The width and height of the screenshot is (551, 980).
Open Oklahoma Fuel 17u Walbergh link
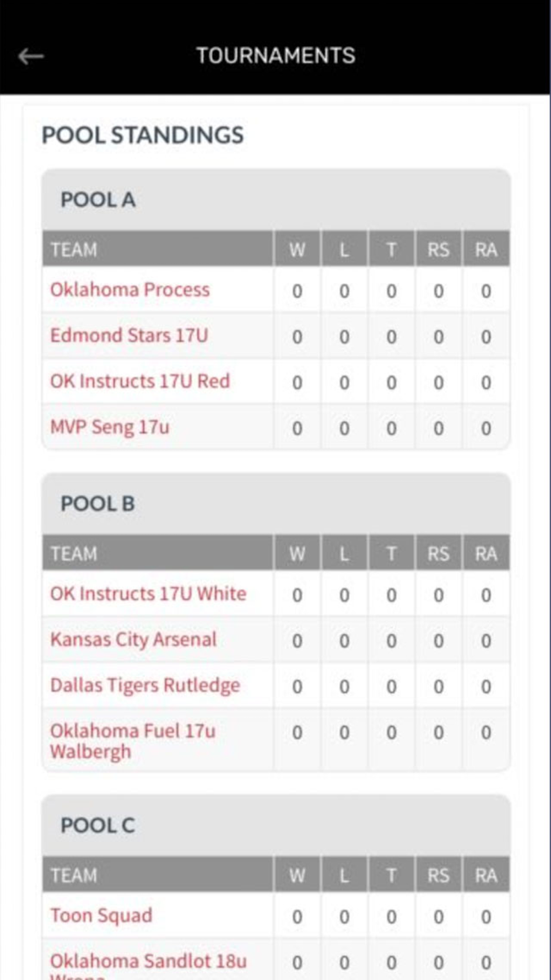click(x=133, y=740)
